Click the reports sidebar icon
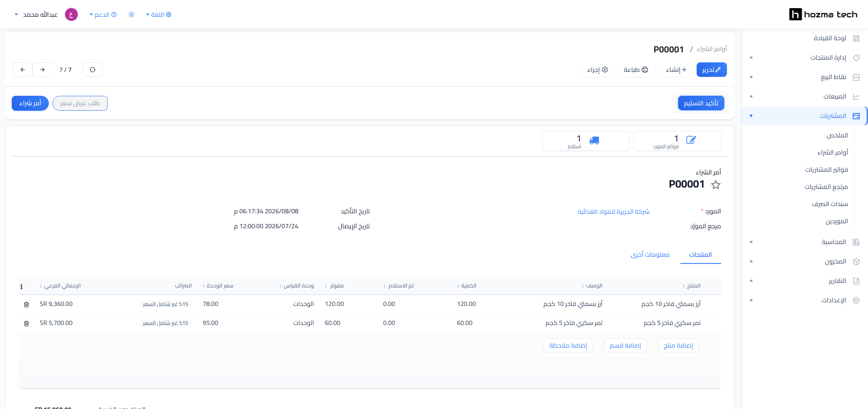The height and width of the screenshot is (409, 868). click(856, 281)
